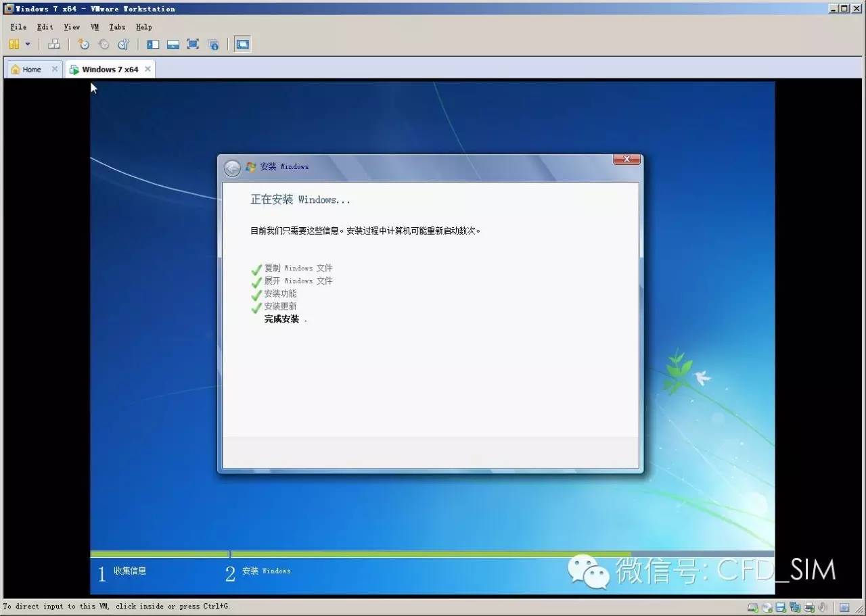
Task: Open the VM menu
Action: click(x=95, y=27)
